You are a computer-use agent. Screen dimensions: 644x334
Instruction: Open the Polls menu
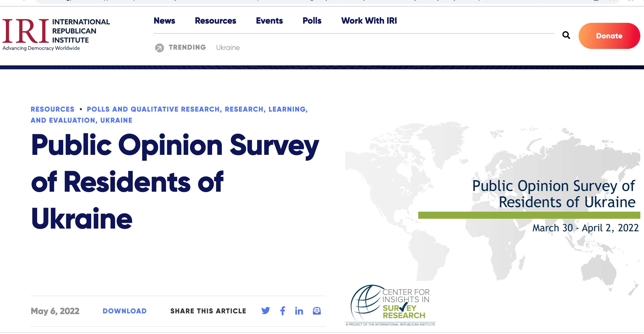point(312,20)
